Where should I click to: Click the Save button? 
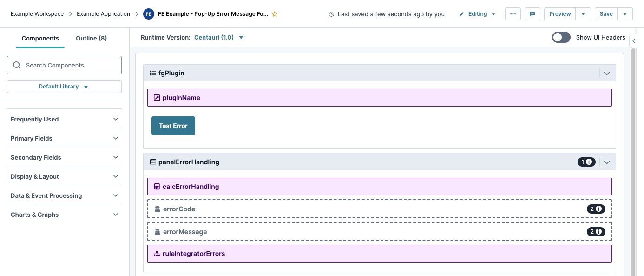(x=606, y=14)
